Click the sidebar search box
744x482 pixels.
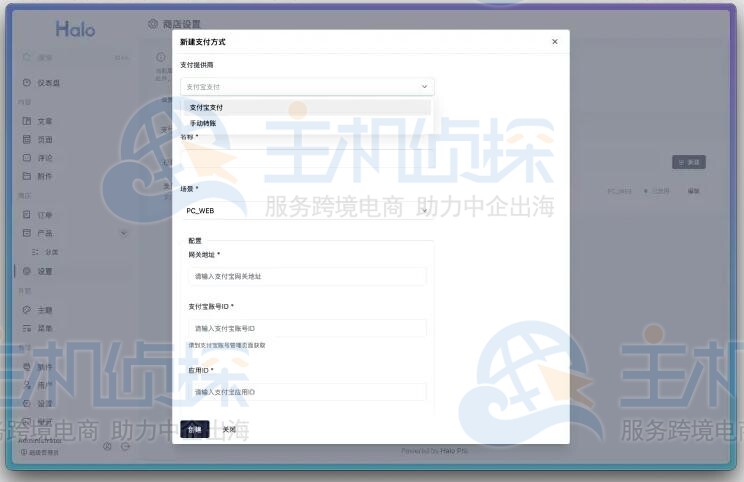click(75, 57)
